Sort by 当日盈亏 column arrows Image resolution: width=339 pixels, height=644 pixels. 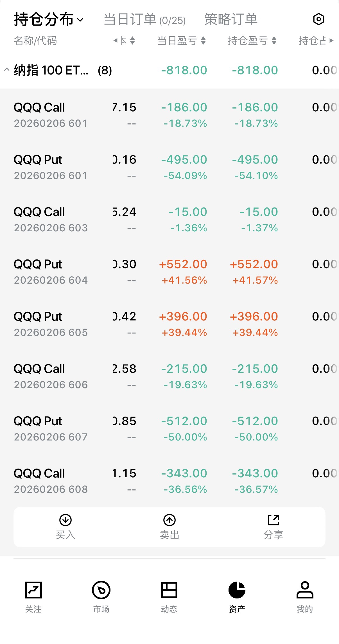[204, 41]
